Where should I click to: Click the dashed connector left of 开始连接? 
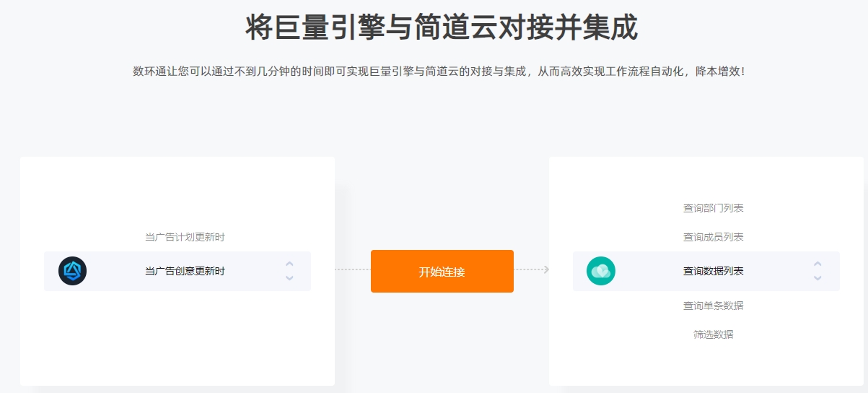pyautogui.click(x=353, y=269)
